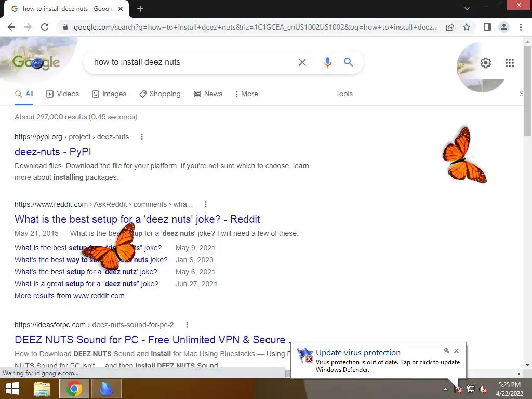Clear the search box with X icon
Viewport: 532px width, 399px height.
pyautogui.click(x=302, y=62)
